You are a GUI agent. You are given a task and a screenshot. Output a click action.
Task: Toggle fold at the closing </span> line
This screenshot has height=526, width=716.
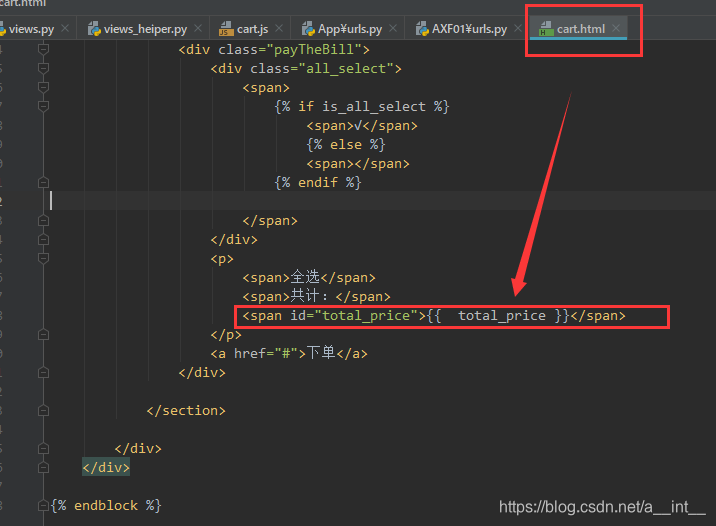tap(43, 221)
